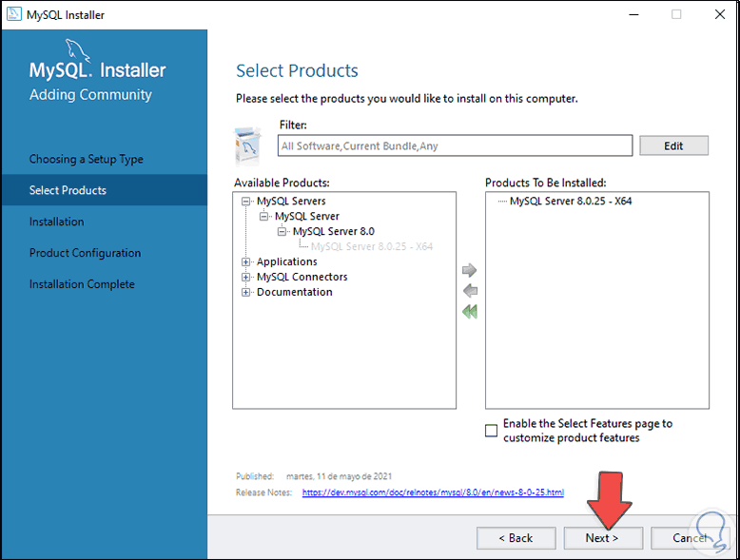Enable the Select Features page checkbox
Image resolution: width=740 pixels, height=560 pixels.
(x=492, y=431)
